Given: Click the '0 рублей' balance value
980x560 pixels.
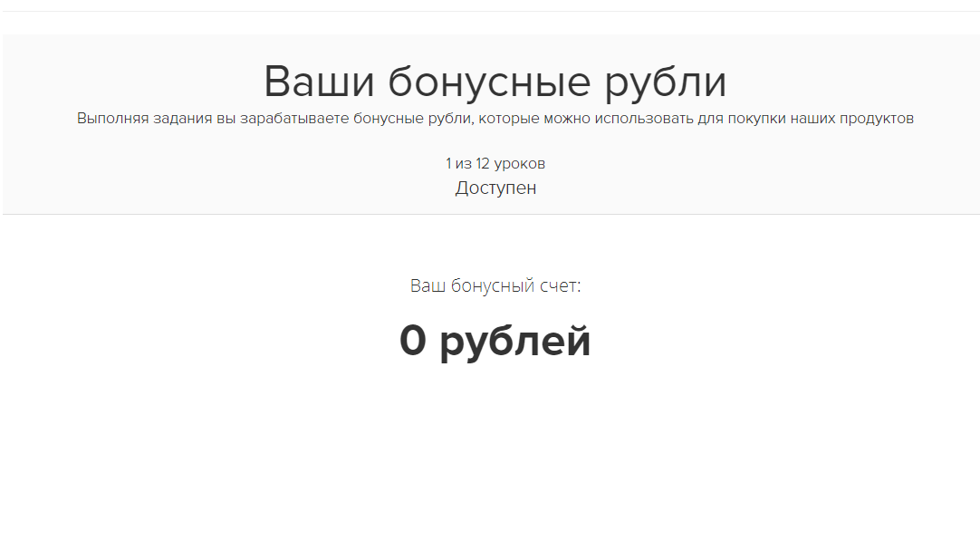Looking at the screenshot, I should click(495, 342).
